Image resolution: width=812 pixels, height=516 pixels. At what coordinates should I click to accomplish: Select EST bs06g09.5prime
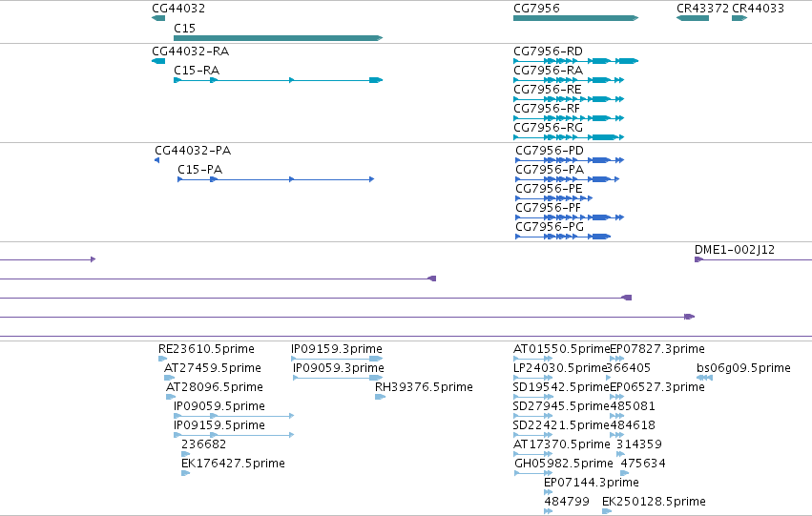pyautogui.click(x=704, y=378)
